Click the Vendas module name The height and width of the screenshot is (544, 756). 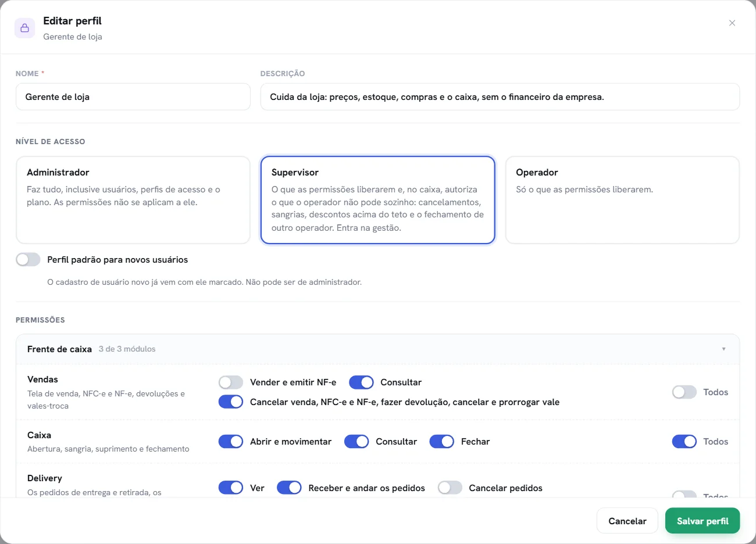tap(42, 380)
